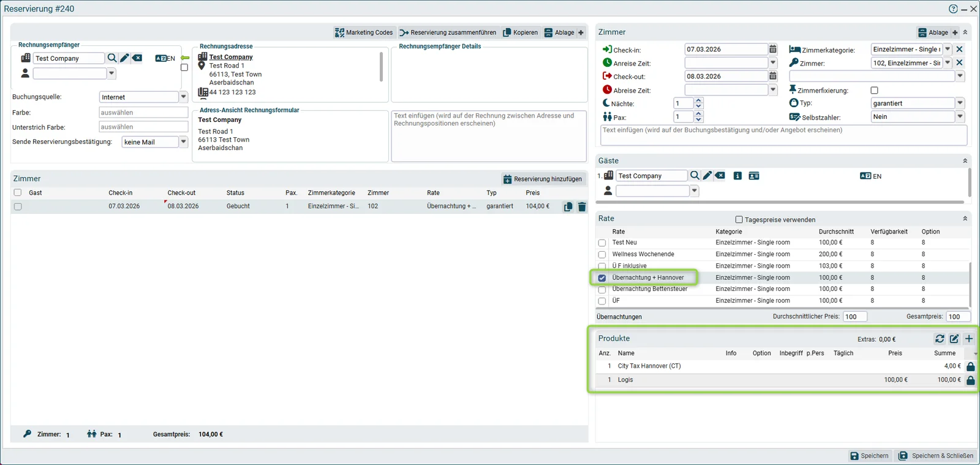Duplicate the room 102 row with copy icon
The height and width of the screenshot is (465, 980).
(x=568, y=207)
